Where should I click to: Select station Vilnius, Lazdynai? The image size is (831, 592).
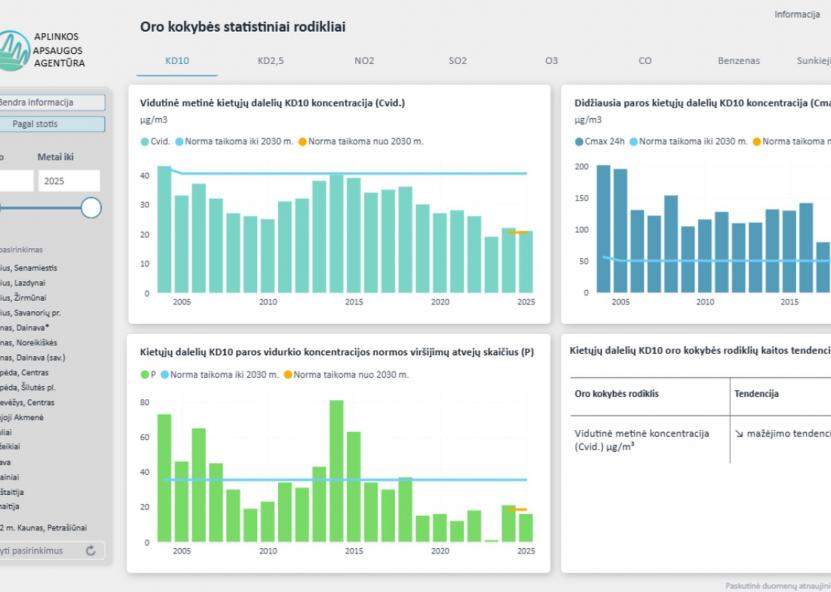(x=23, y=283)
